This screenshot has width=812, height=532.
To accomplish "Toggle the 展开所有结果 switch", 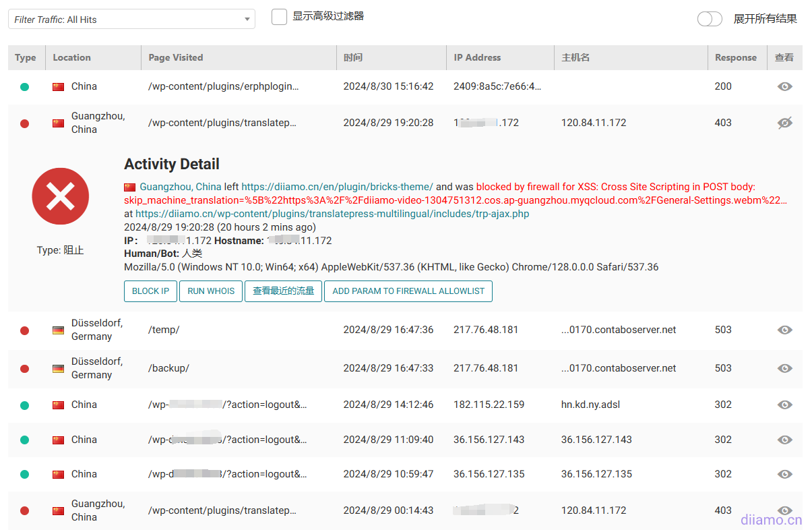I will point(710,19).
